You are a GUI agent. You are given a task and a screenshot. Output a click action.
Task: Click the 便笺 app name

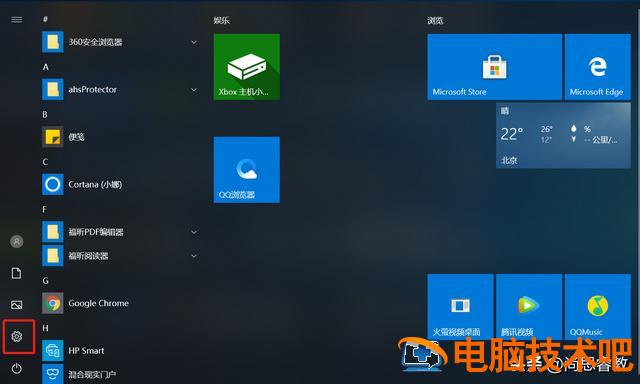pos(76,137)
